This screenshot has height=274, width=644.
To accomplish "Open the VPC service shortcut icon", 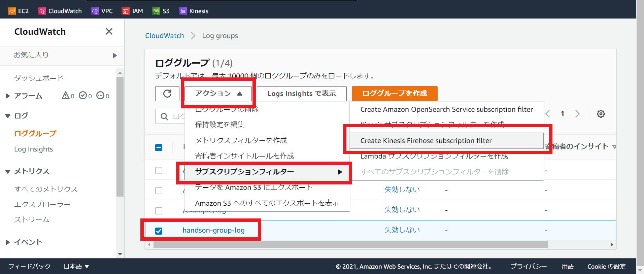I will click(95, 11).
